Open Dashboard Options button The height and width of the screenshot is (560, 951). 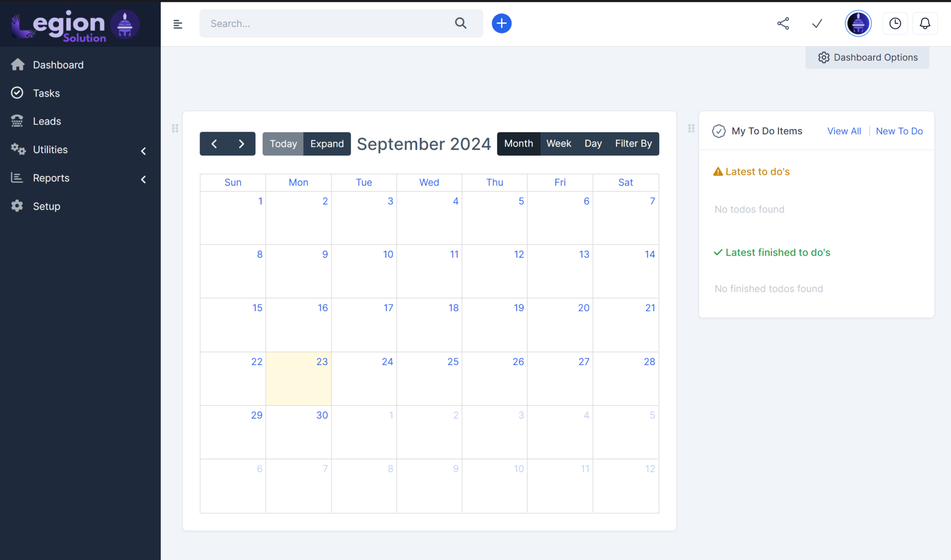867,58
